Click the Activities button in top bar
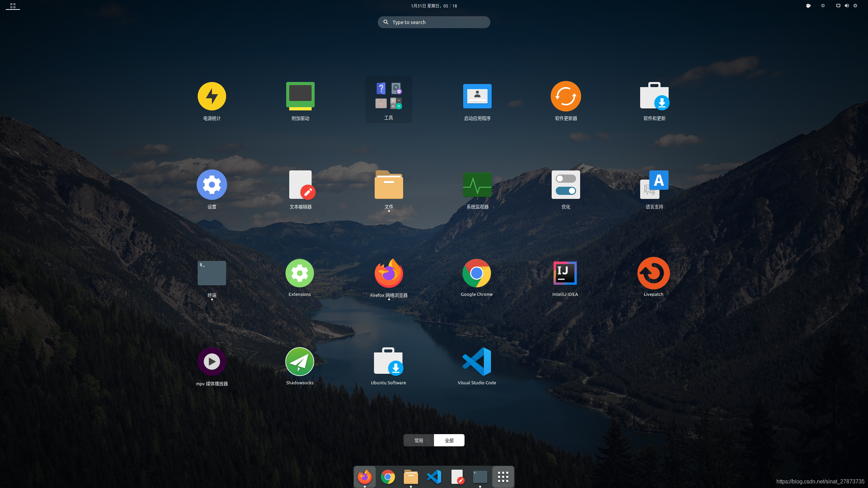Viewport: 868px width, 488px height. click(x=13, y=6)
